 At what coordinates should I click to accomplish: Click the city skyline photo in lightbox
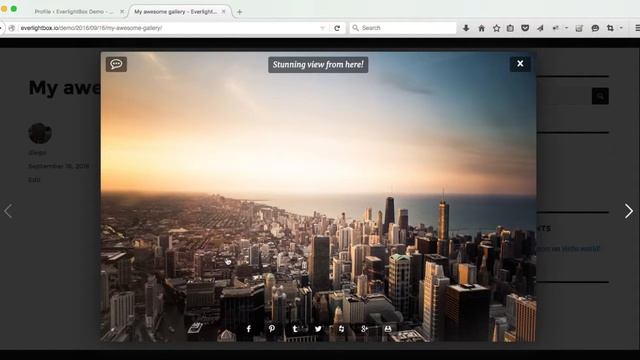[318, 196]
